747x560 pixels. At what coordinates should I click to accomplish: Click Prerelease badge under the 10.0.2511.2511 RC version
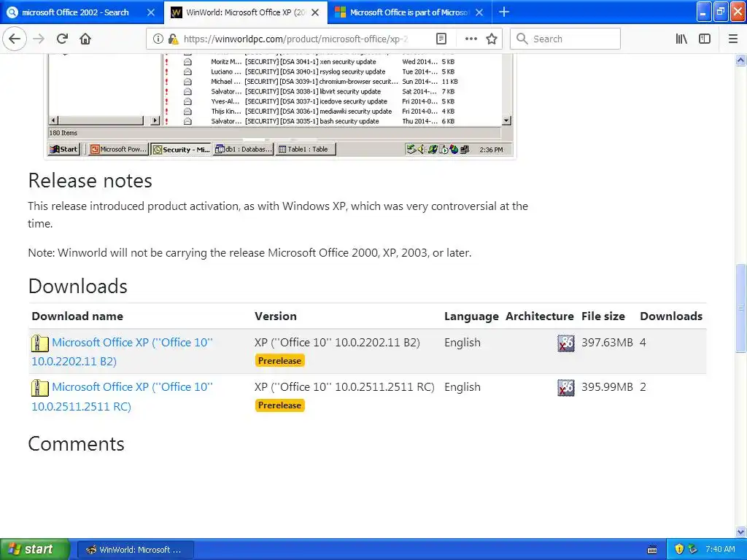279,405
